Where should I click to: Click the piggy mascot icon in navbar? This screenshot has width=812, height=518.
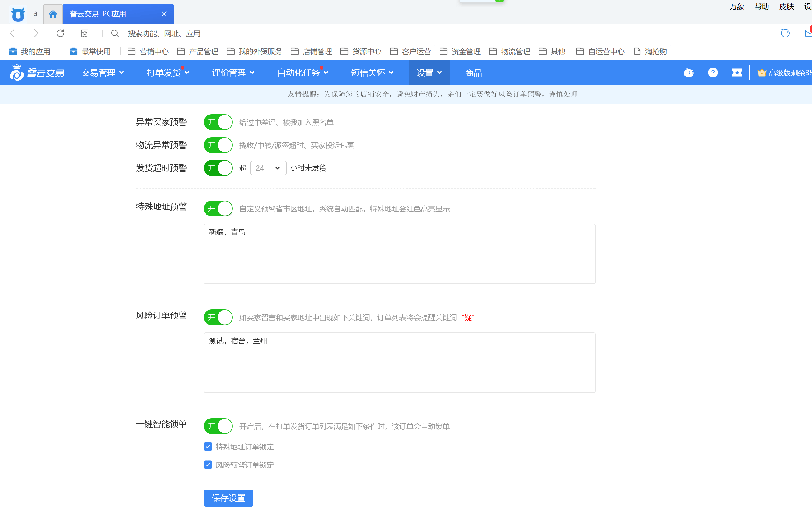click(689, 73)
